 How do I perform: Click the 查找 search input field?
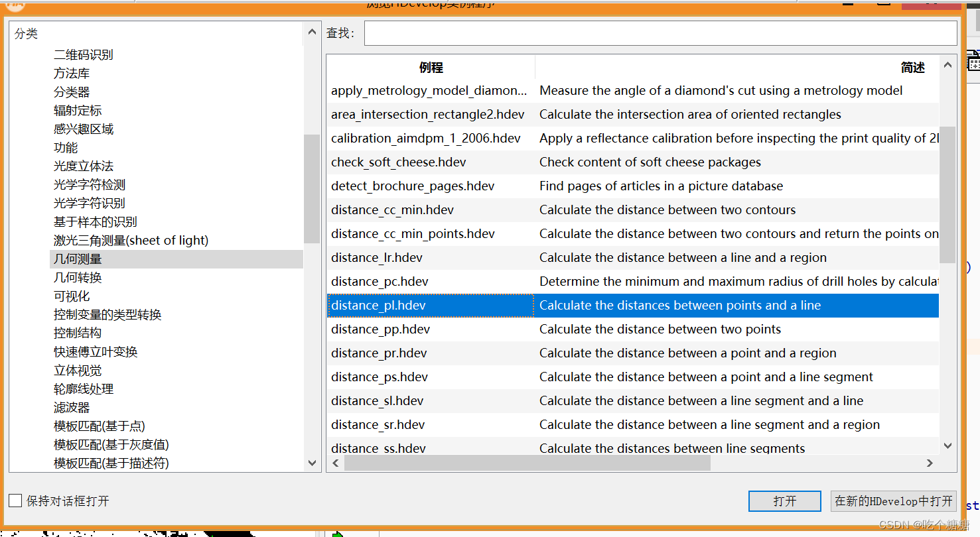pyautogui.click(x=660, y=33)
